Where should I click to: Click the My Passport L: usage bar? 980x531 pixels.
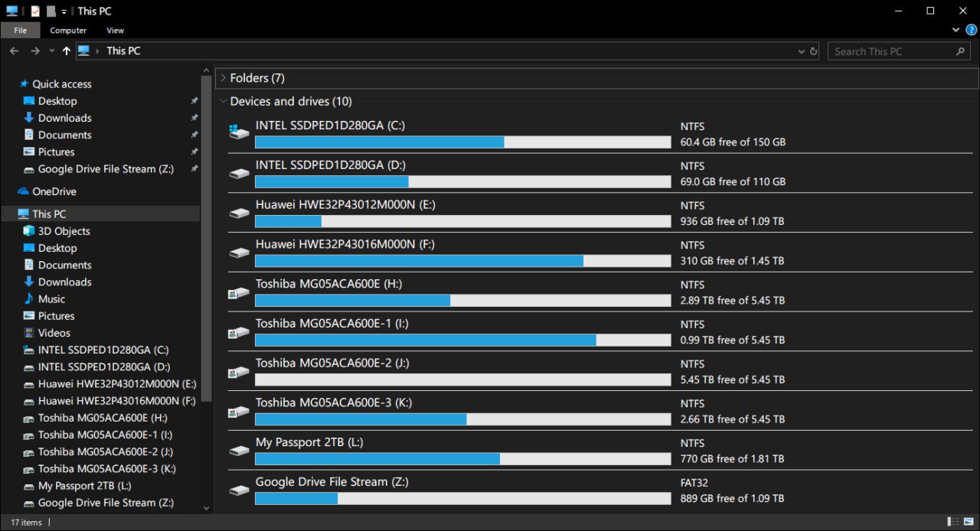[x=462, y=458]
